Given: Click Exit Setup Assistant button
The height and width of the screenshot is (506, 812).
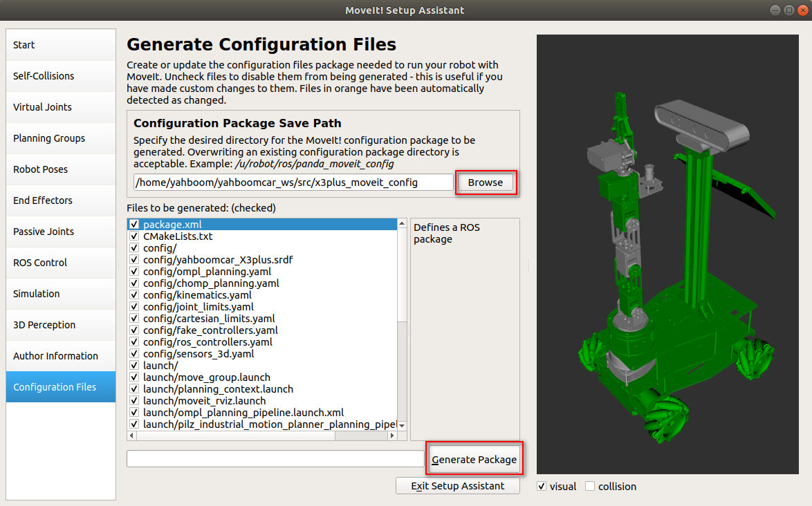Looking at the screenshot, I should 458,486.
